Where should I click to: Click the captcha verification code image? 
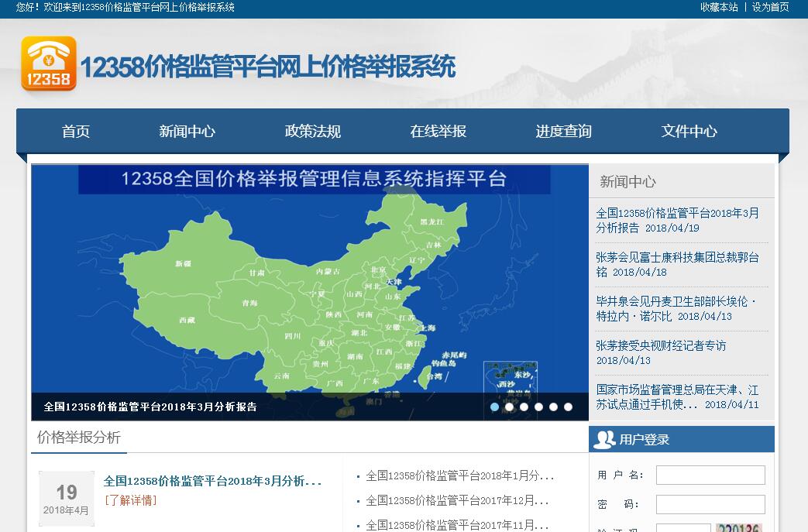point(738,528)
